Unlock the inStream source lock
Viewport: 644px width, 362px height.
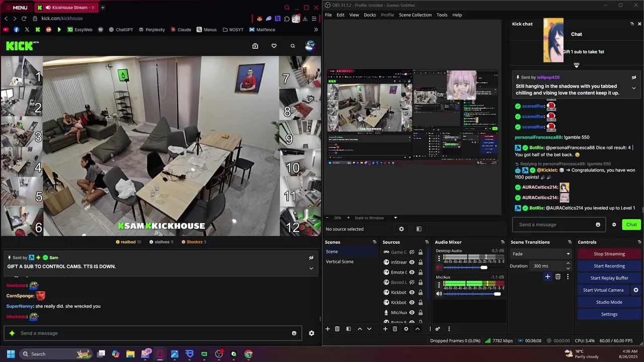tap(421, 262)
